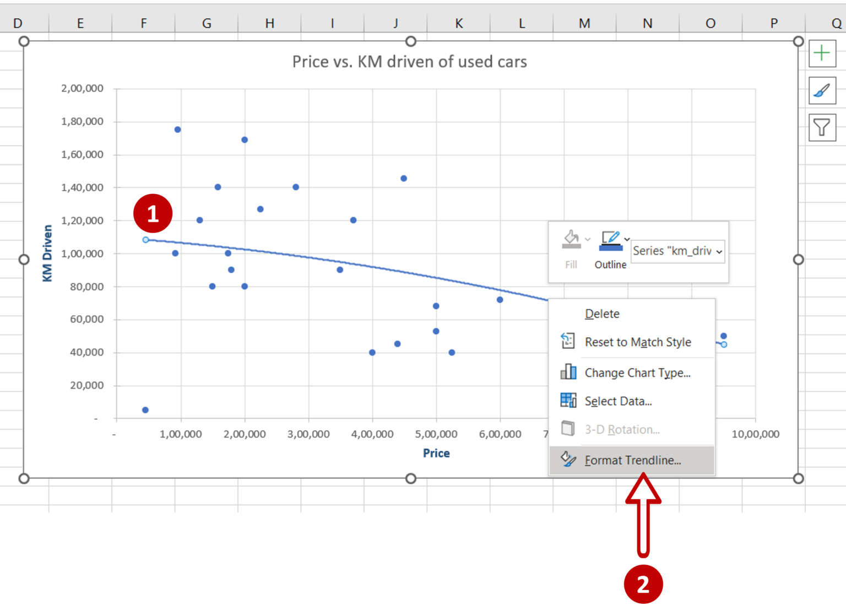
Task: Expand the Outline dropdown arrow
Action: [x=627, y=239]
